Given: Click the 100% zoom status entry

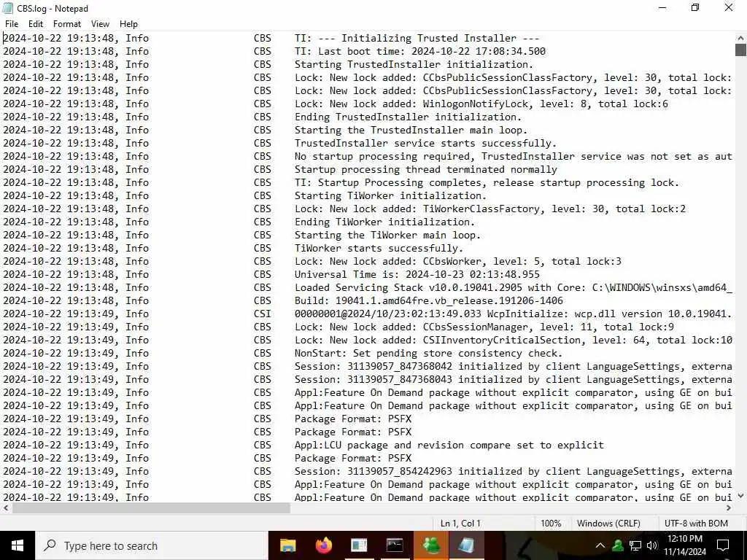Looking at the screenshot, I should tap(551, 524).
